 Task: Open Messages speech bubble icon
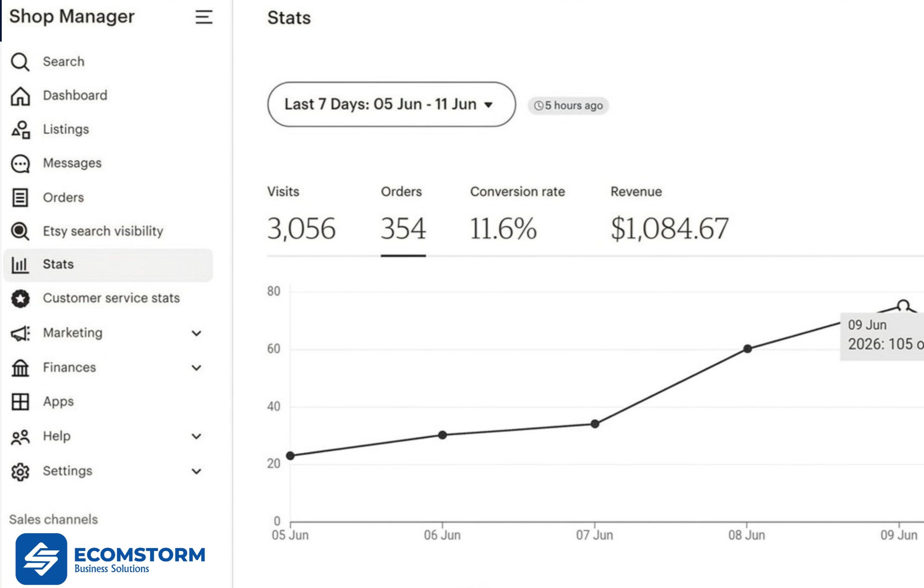click(20, 164)
